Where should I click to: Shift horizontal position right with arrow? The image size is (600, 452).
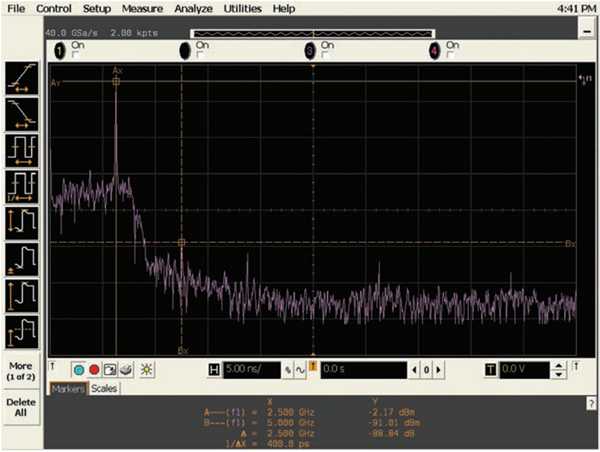(x=439, y=370)
